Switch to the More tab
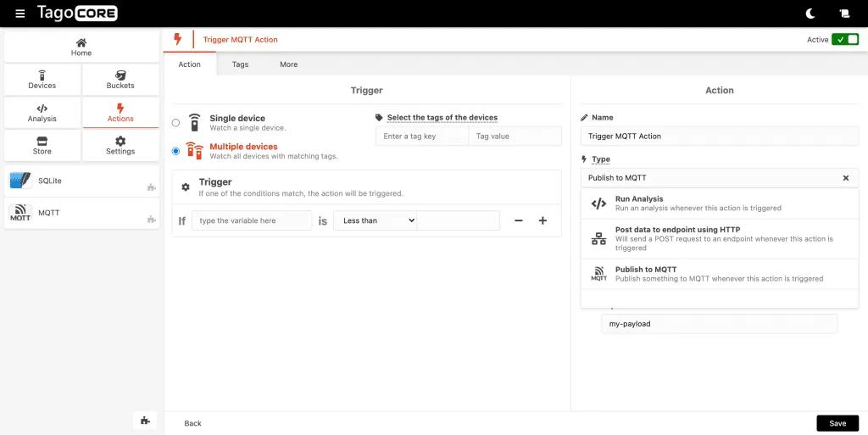 tap(289, 64)
